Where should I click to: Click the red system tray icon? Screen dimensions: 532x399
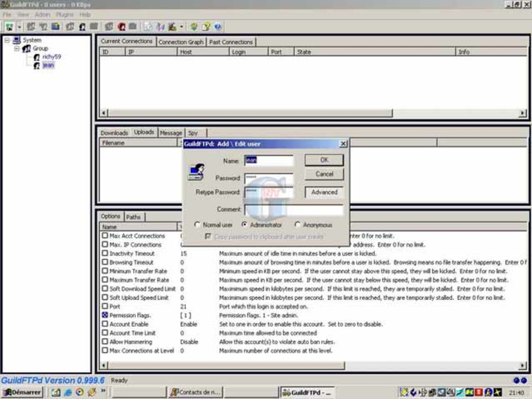(x=479, y=392)
